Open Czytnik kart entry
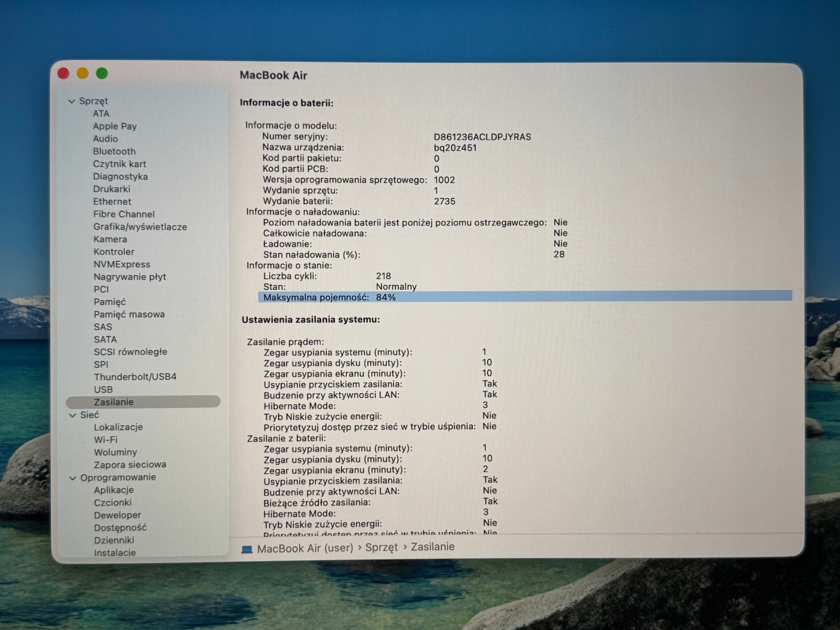Viewport: 840px width, 630px height. 120,164
